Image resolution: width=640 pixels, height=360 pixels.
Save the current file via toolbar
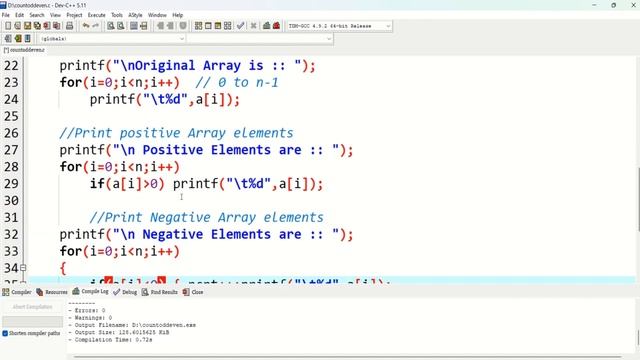pyautogui.click(x=27, y=26)
